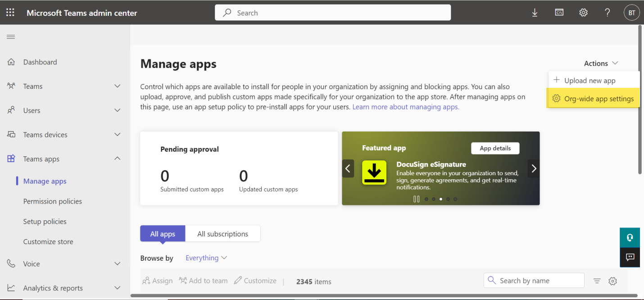
Task: Click the Teams apps icon in sidebar
Action: point(11,159)
